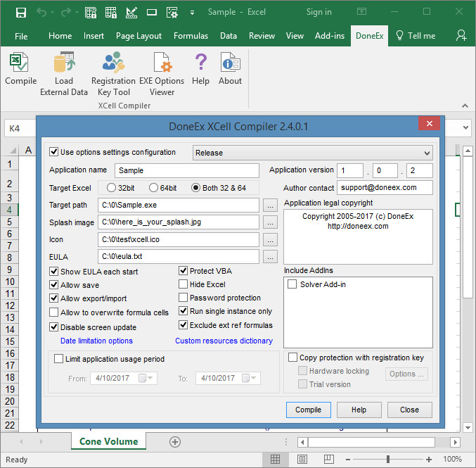The height and width of the screenshot is (468, 476).
Task: Expand the Release configuration dropdown
Action: pyautogui.click(x=426, y=153)
